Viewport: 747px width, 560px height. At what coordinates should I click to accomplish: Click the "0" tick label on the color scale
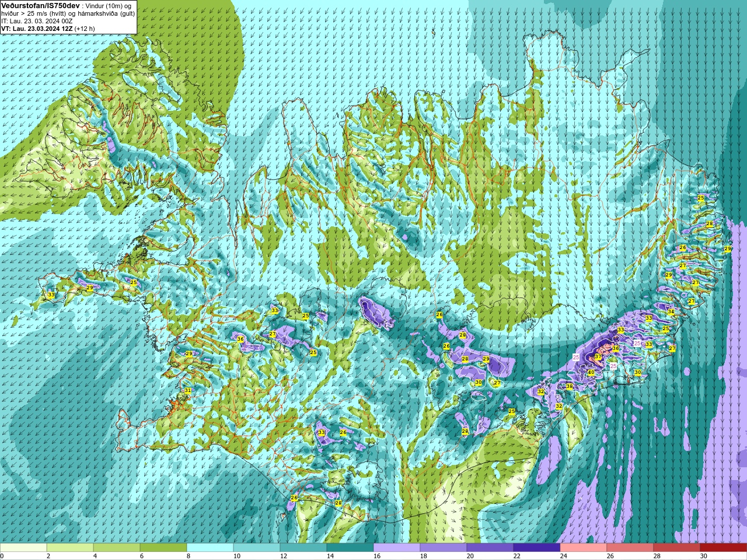(x=2, y=556)
